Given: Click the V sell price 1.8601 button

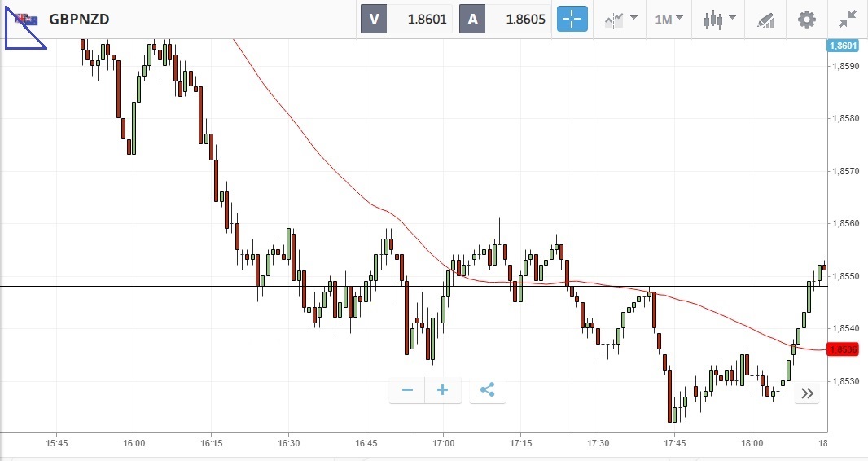Looking at the screenshot, I should (407, 19).
